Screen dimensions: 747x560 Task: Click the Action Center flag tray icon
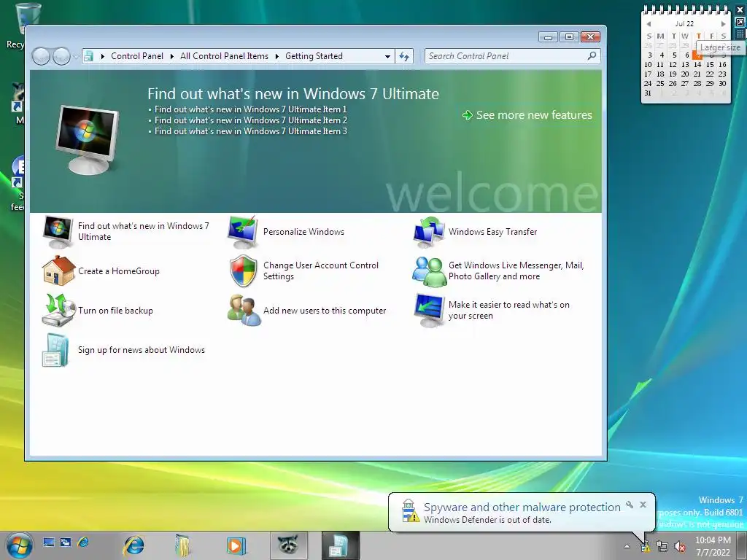pos(645,547)
